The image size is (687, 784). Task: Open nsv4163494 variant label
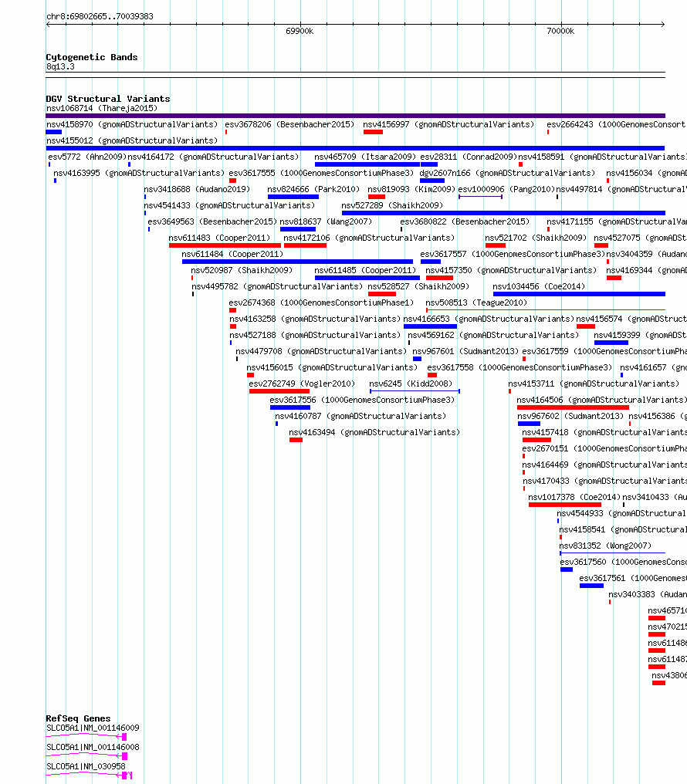pyautogui.click(x=374, y=432)
